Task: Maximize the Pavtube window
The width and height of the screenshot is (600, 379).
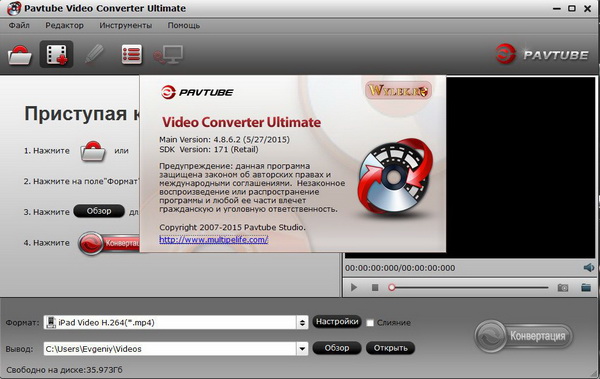Action: [572, 8]
